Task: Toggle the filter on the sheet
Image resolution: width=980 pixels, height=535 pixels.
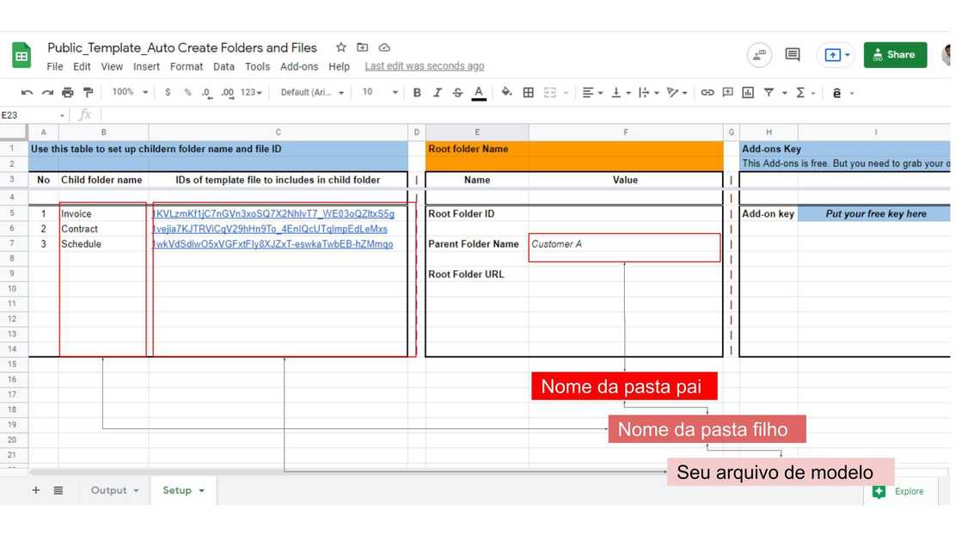Action: pyautogui.click(x=769, y=93)
